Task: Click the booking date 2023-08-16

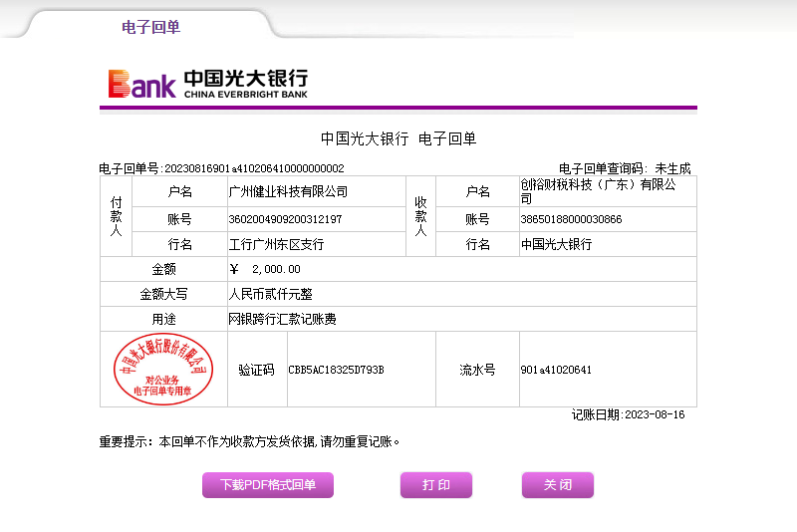Action: (655, 414)
